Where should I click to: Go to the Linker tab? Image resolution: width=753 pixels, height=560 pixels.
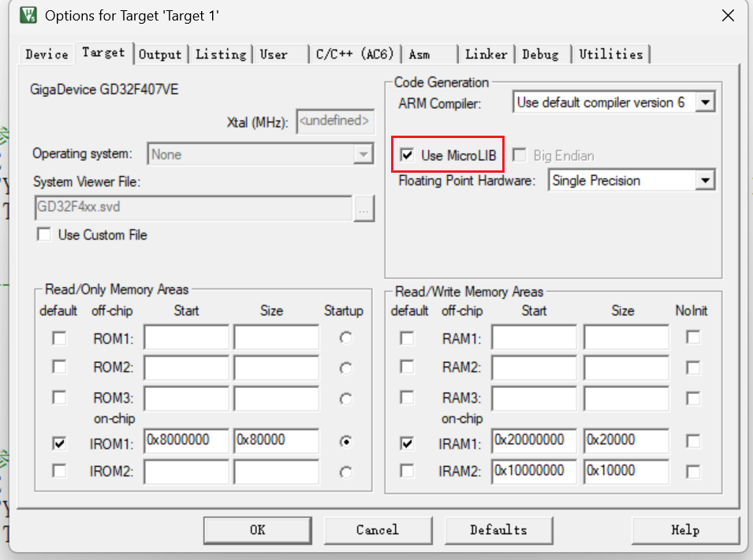[486, 54]
